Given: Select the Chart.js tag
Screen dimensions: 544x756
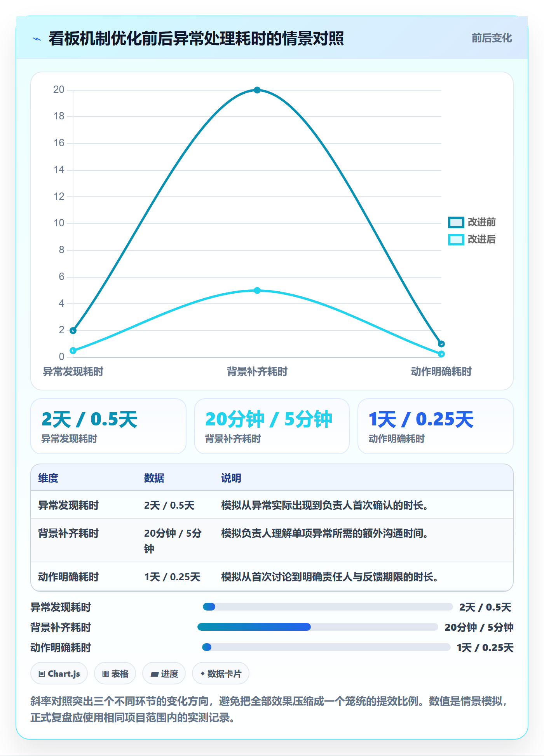Looking at the screenshot, I should pyautogui.click(x=59, y=673).
